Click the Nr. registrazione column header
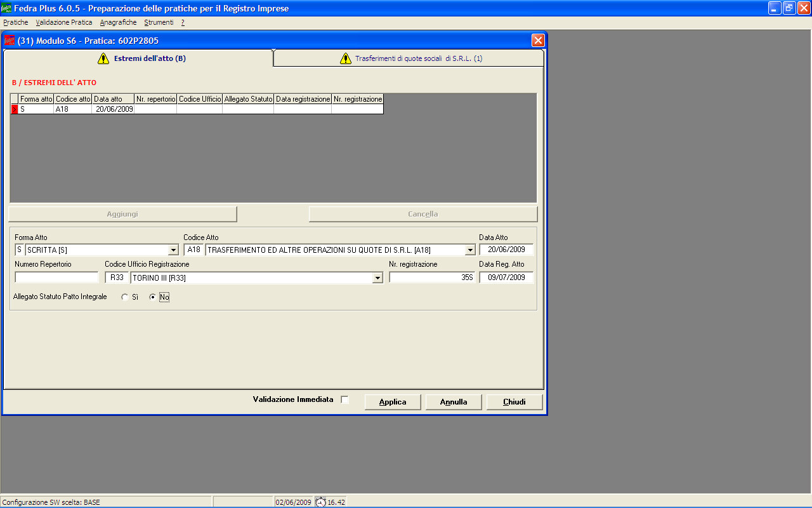Viewport: 812px width, 508px height. (358, 99)
